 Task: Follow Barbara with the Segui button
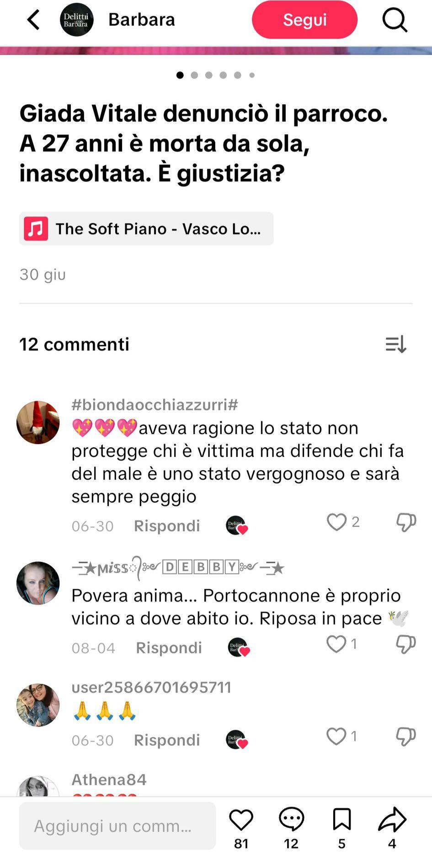(304, 20)
